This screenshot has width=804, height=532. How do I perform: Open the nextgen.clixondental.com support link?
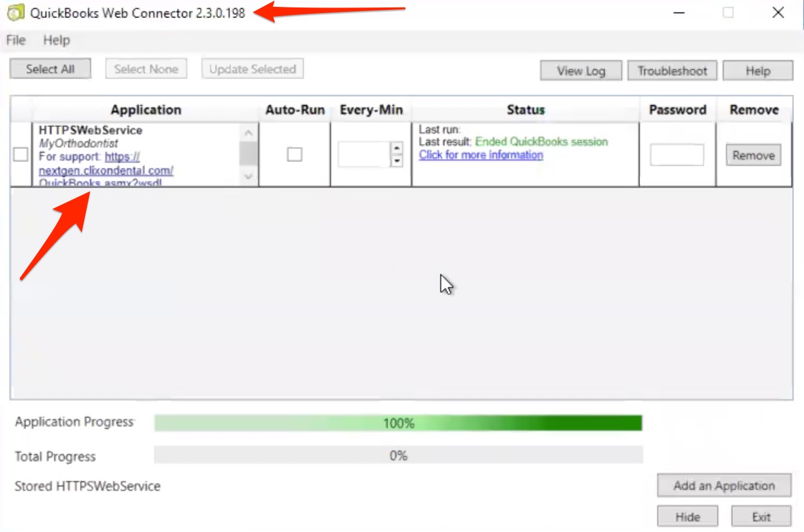coord(106,170)
